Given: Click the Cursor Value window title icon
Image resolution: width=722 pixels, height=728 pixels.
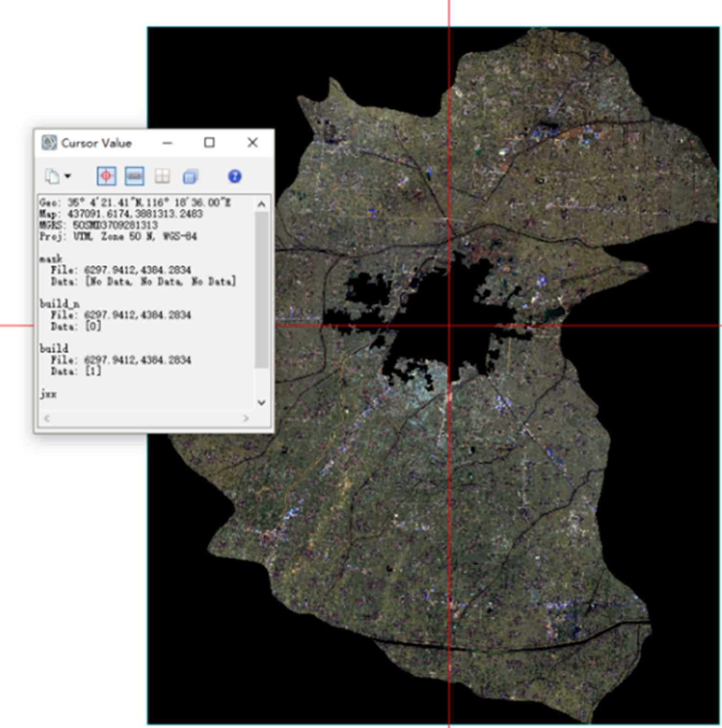Looking at the screenshot, I should pyautogui.click(x=49, y=143).
